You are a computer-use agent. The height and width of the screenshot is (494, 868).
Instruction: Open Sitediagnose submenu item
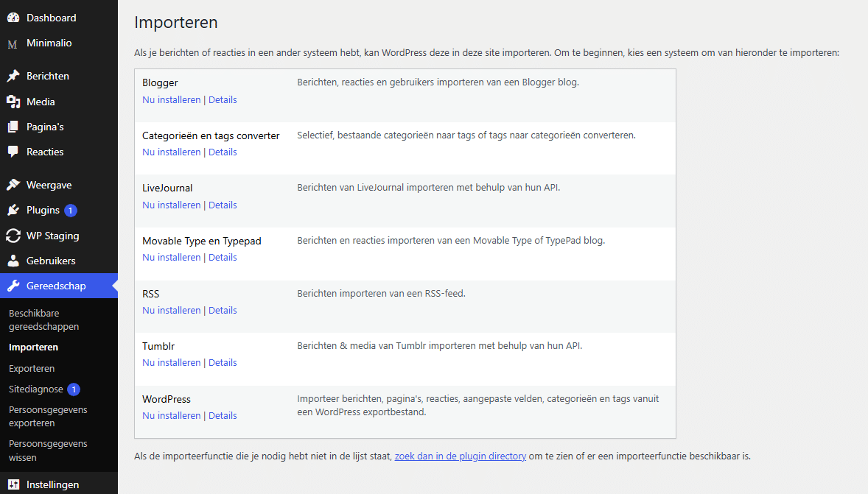(x=36, y=389)
